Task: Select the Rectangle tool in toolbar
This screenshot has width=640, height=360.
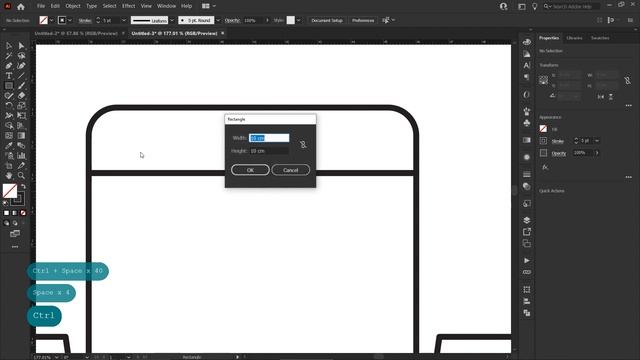Action: 9,86
